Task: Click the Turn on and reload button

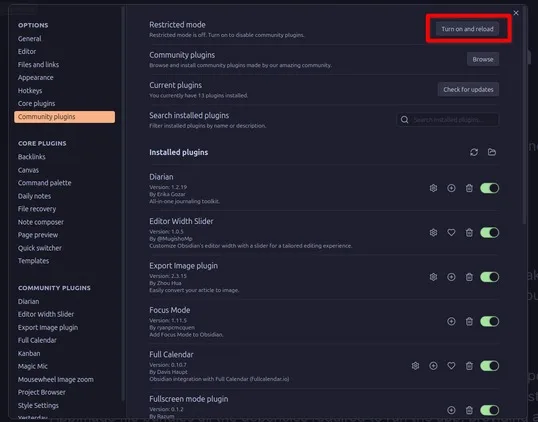Action: click(467, 29)
